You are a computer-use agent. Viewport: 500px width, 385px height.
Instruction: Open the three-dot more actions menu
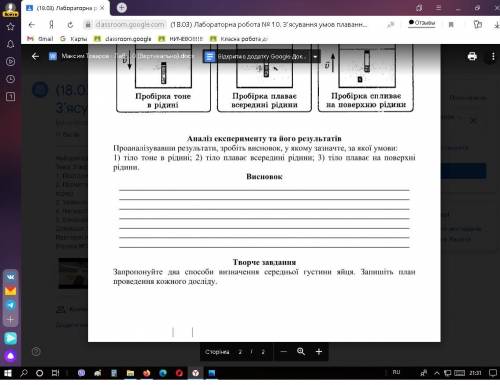(493, 56)
